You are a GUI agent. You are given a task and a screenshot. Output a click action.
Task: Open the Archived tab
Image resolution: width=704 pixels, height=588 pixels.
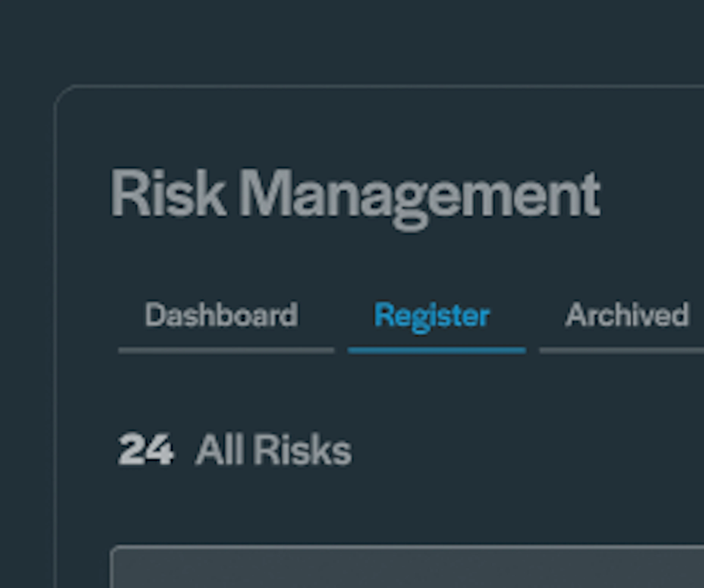627,314
